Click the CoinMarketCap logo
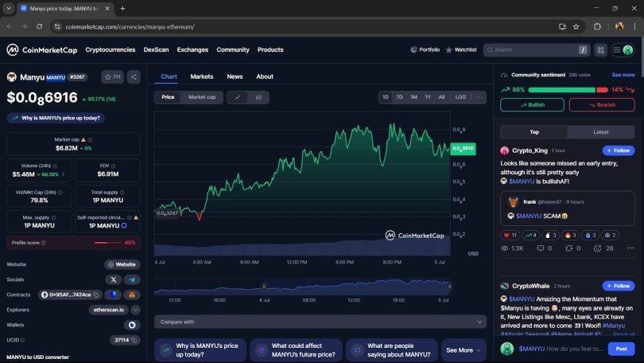The width and height of the screenshot is (644, 363). tap(42, 49)
